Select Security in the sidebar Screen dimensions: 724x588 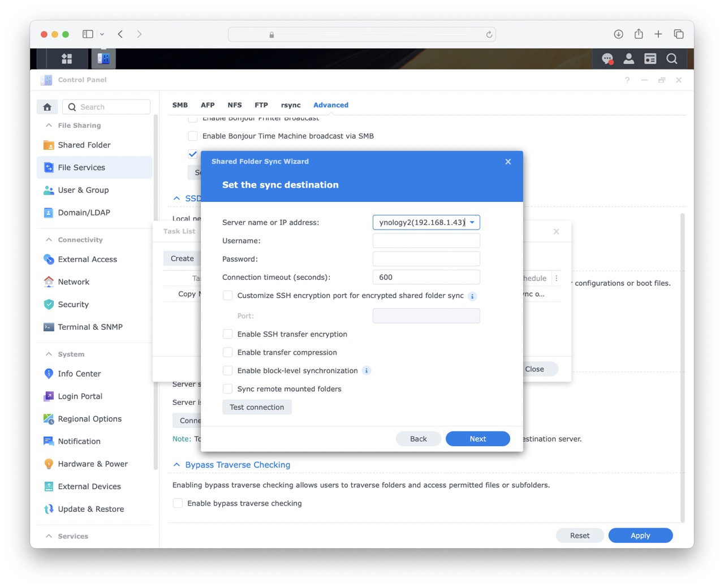[x=73, y=304]
